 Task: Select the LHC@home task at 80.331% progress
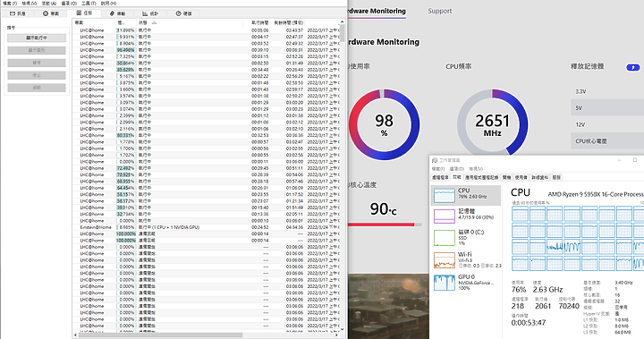point(206,135)
